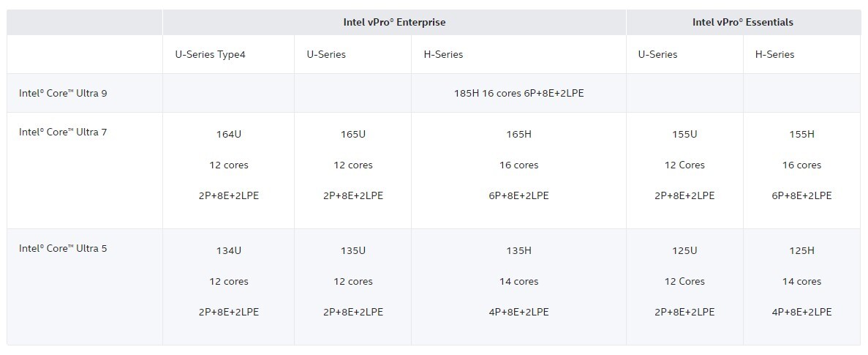Select the 165H model number
868x355 pixels.
pos(518,134)
